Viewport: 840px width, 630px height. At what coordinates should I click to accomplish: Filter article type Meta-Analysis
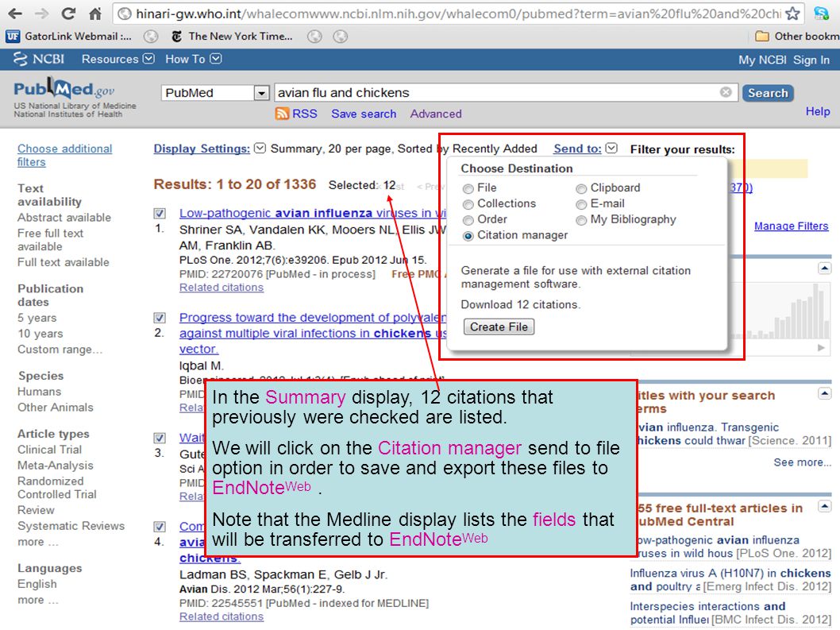[55, 466]
